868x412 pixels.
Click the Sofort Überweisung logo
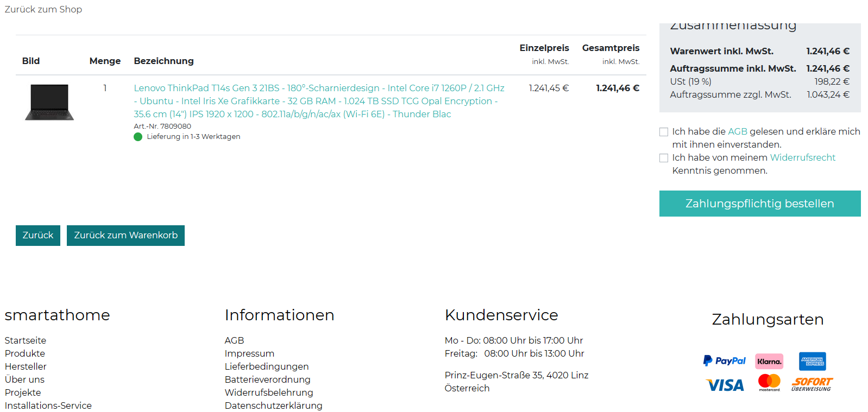click(x=812, y=384)
